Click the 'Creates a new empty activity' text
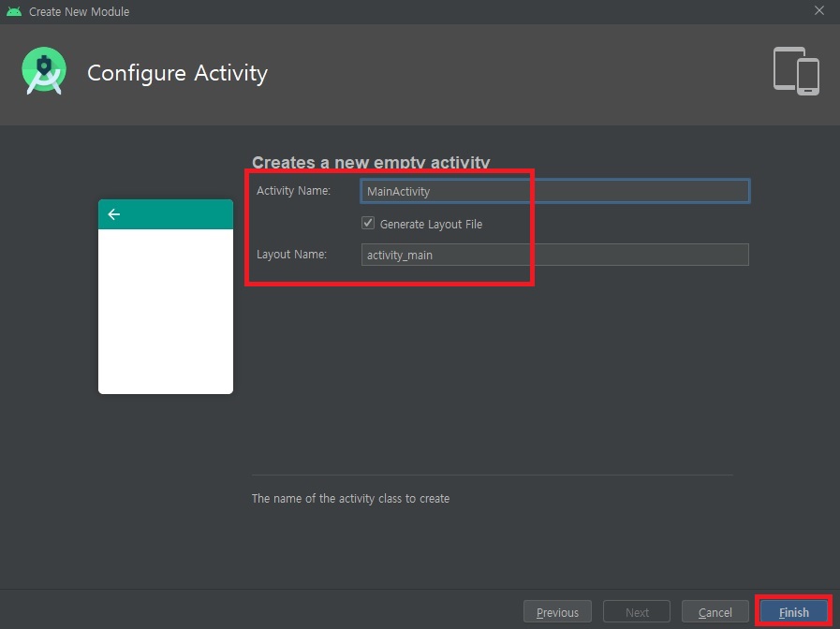Screen dimensions: 840x629 (x=371, y=162)
